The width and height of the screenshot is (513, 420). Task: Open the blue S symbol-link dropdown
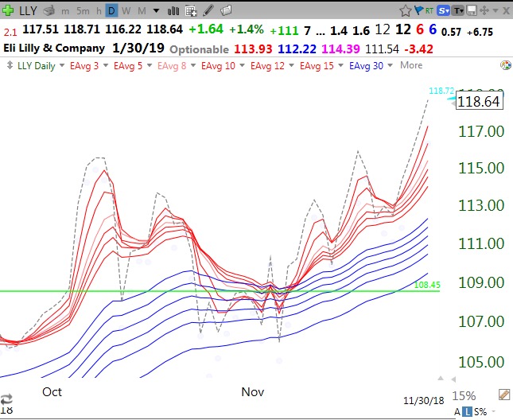pyautogui.click(x=444, y=11)
